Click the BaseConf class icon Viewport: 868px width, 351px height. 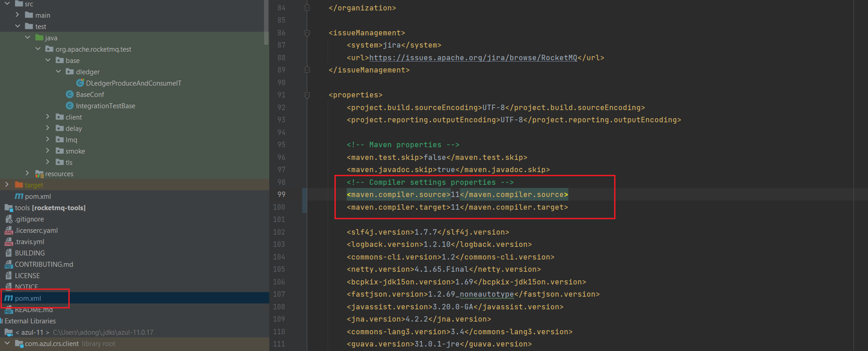click(69, 94)
